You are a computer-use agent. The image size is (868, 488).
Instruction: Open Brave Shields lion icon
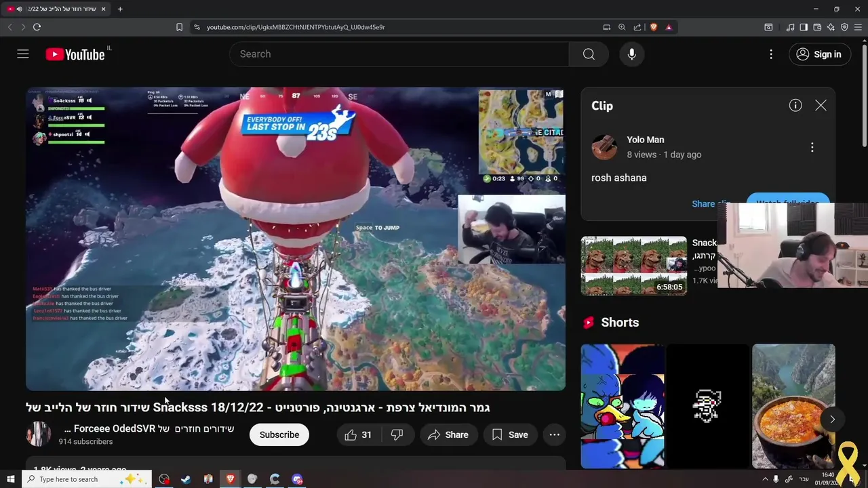pos(654,27)
